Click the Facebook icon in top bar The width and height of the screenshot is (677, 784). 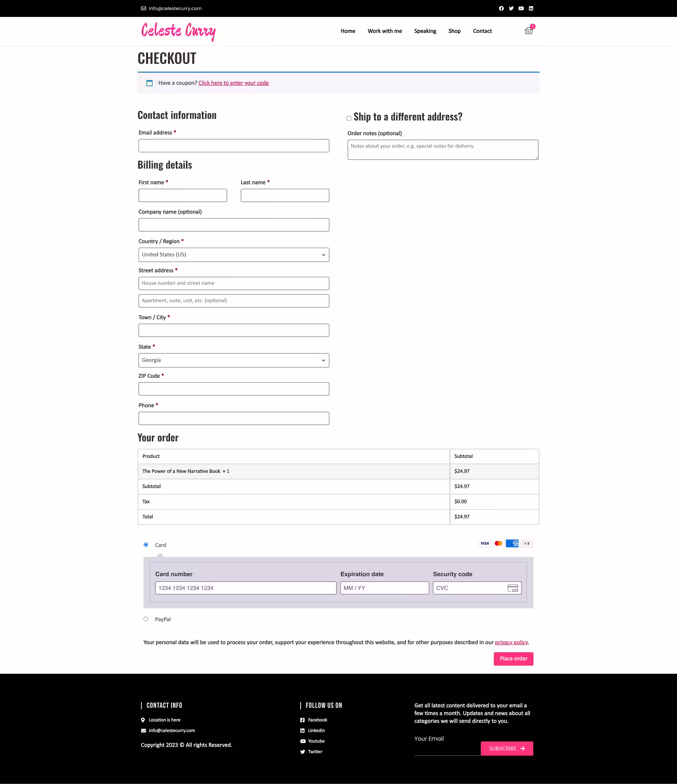tap(501, 8)
